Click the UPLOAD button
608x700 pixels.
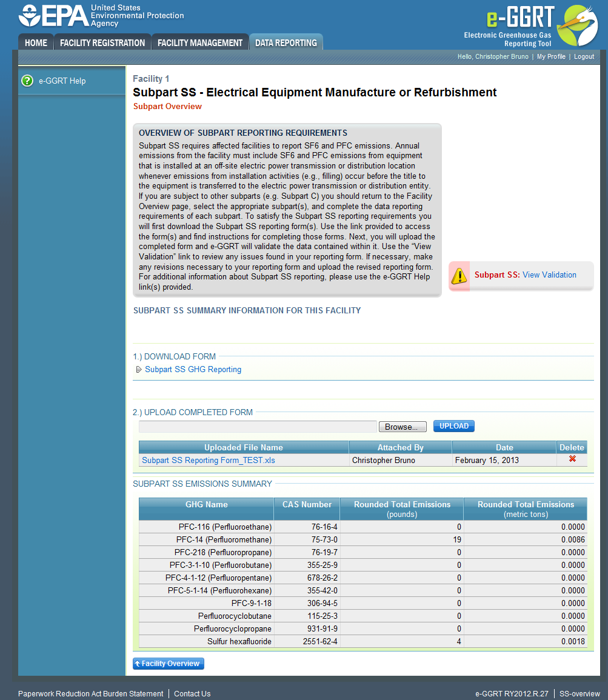[453, 426]
